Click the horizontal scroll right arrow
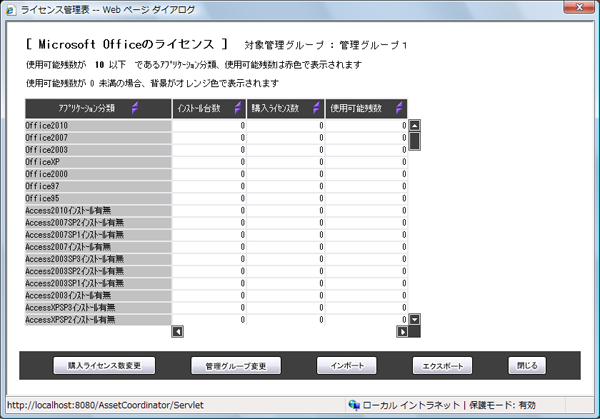The height and width of the screenshot is (419, 600). 402,331
